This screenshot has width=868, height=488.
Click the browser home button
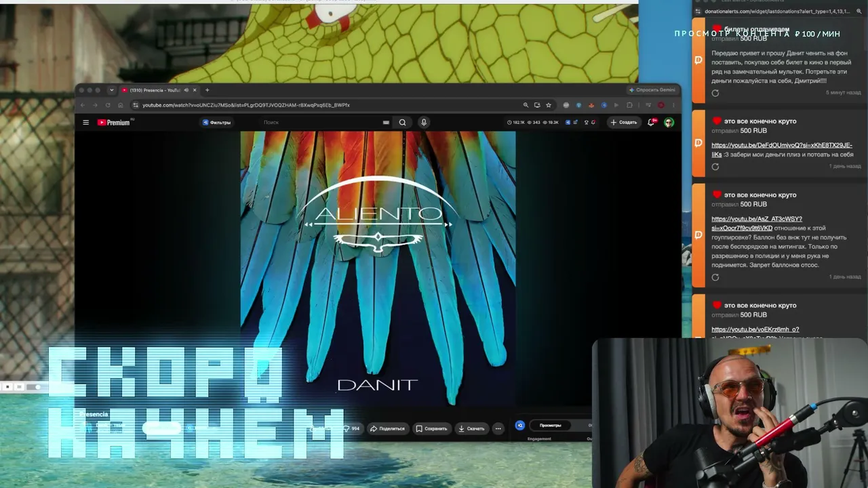point(120,105)
